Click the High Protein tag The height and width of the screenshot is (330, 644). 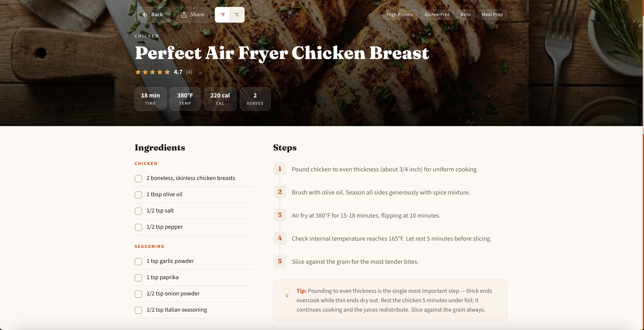(400, 15)
